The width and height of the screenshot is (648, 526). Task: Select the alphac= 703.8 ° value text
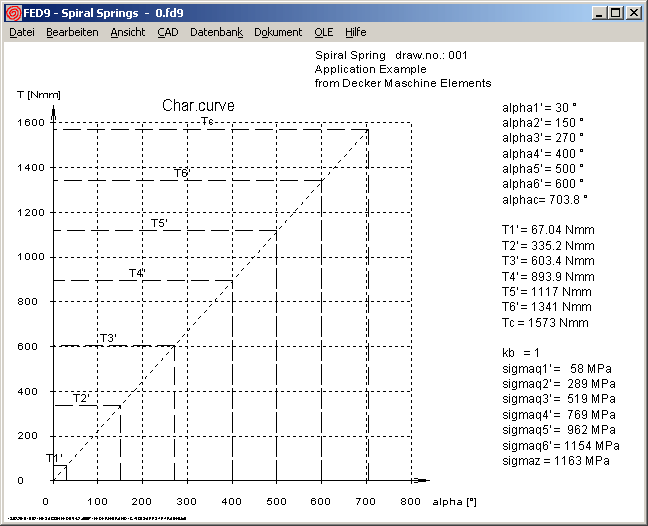click(x=545, y=199)
